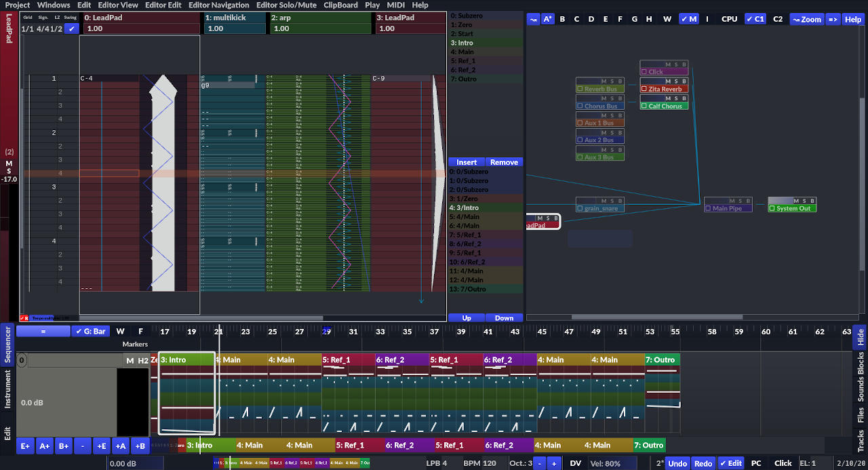Screen dimensions: 868x470
Task: Click the +A button below the sequencer
Action: (x=120, y=446)
